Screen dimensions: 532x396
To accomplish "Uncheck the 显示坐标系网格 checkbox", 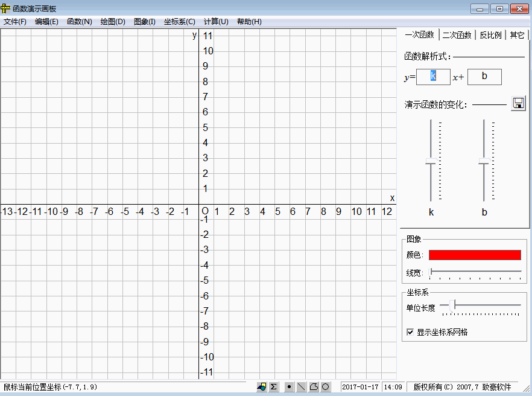I will tap(410, 332).
